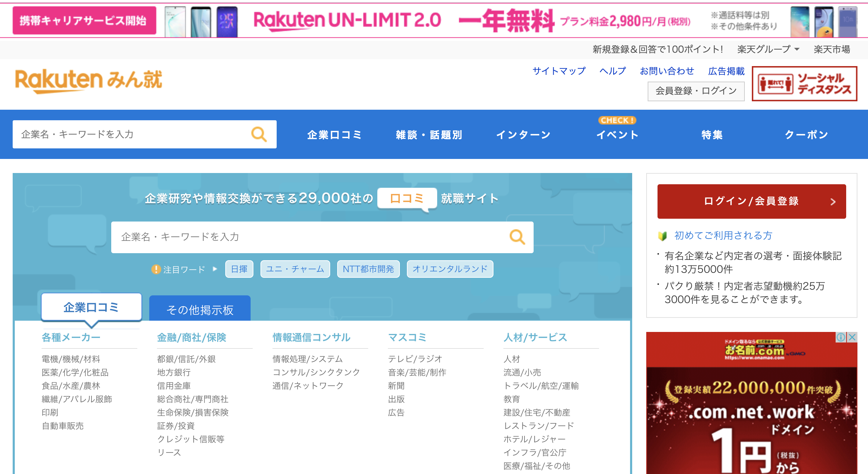Open 広告 industry link under マスコミ
Viewport: 868px width, 474px height.
click(396, 412)
